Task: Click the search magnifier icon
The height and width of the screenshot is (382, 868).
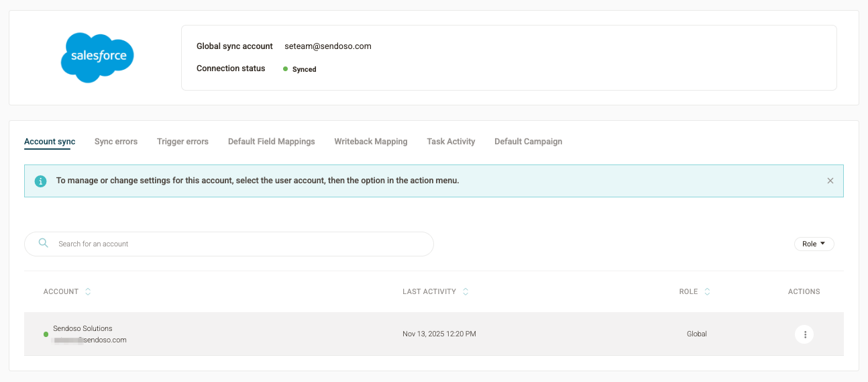Action: (x=44, y=243)
